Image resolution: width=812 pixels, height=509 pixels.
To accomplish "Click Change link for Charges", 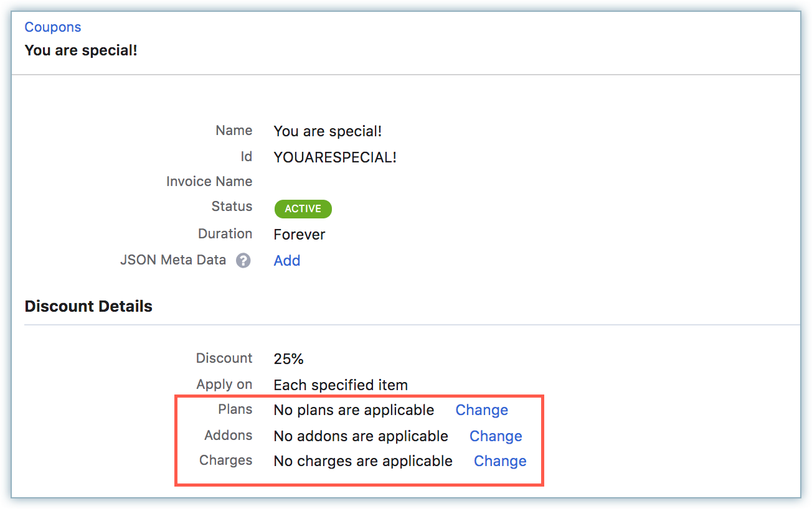I will point(500,461).
